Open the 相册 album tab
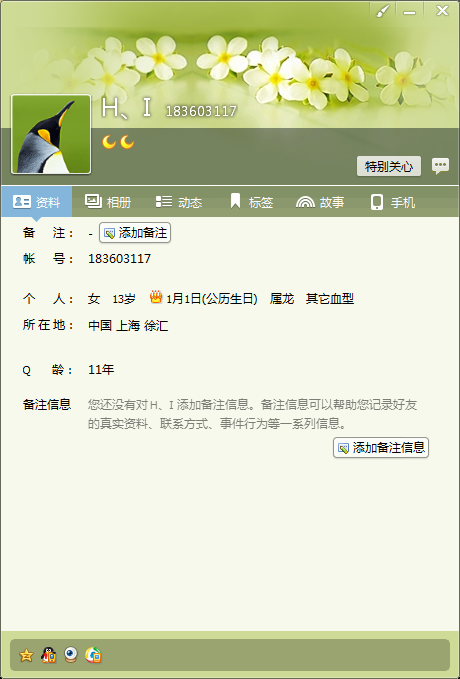 coord(108,202)
